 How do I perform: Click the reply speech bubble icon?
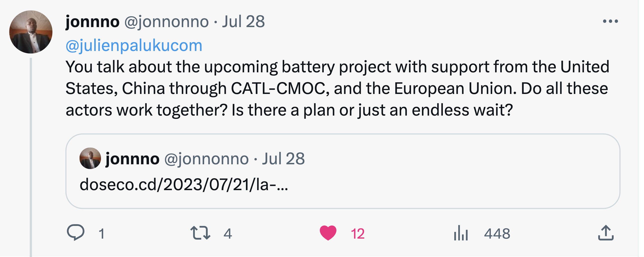tap(76, 233)
